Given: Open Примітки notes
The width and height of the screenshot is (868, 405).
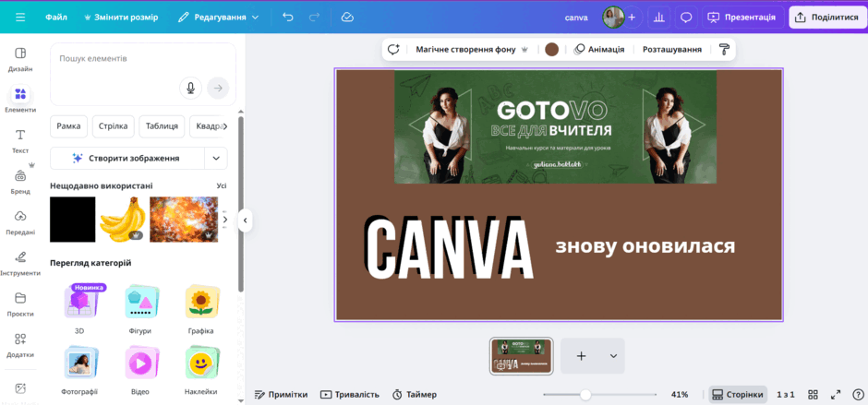Looking at the screenshot, I should (281, 395).
